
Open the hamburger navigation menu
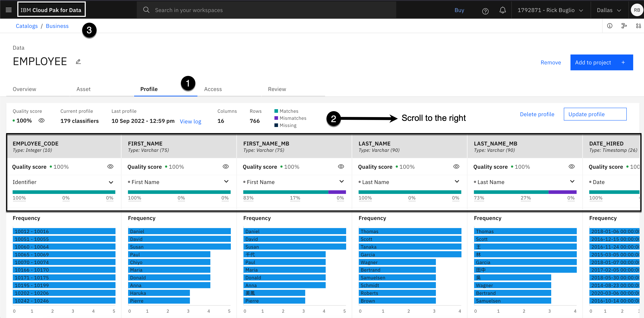[x=8, y=10]
